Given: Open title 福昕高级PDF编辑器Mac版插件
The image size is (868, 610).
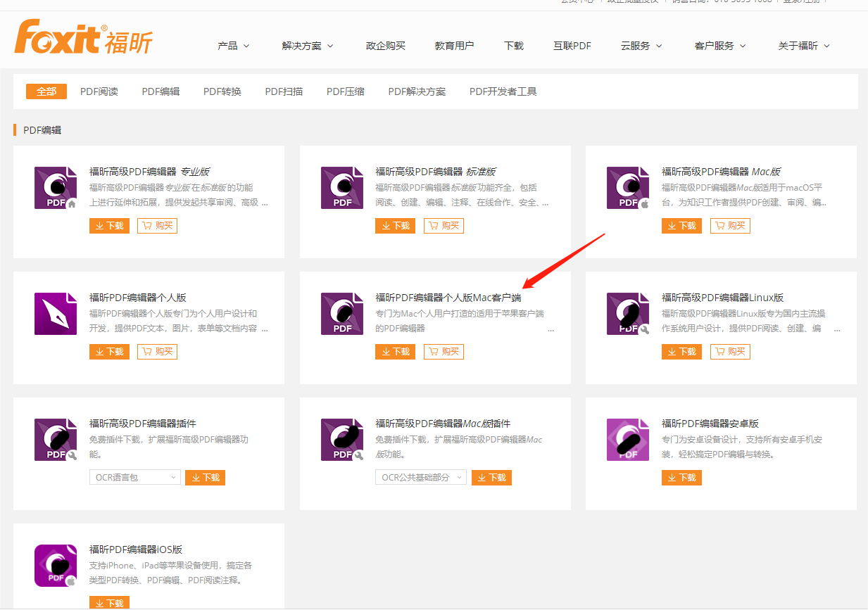Looking at the screenshot, I should pyautogui.click(x=443, y=424).
